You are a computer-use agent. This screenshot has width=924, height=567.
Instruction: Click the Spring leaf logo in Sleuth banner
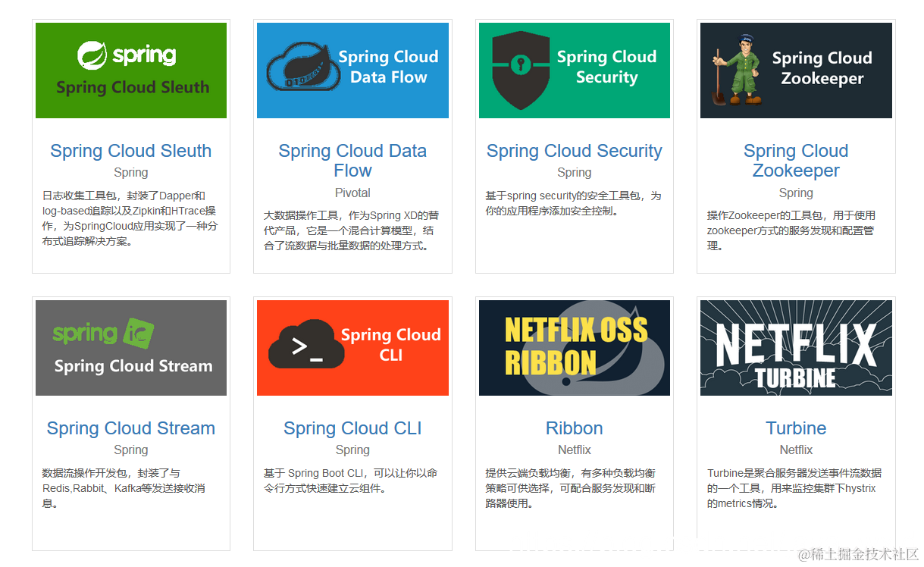click(92, 55)
